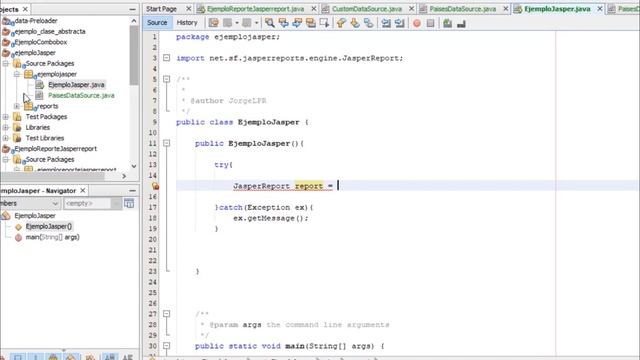This screenshot has width=640, height=360.
Task: Switch to History view
Action: pos(187,23)
